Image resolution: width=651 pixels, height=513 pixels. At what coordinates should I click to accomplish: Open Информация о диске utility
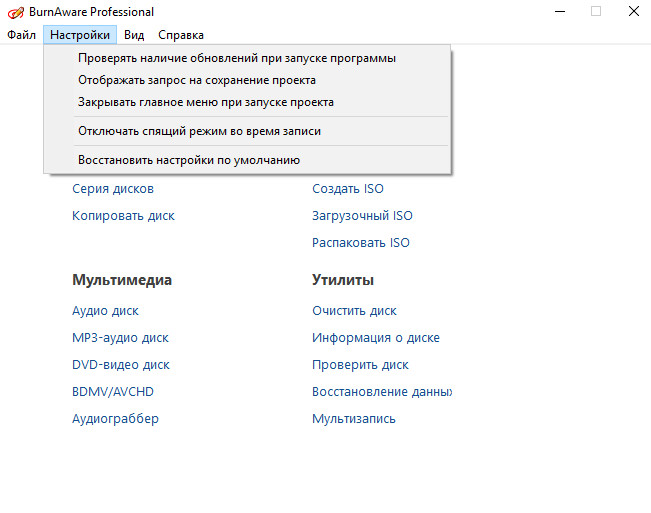click(x=376, y=338)
